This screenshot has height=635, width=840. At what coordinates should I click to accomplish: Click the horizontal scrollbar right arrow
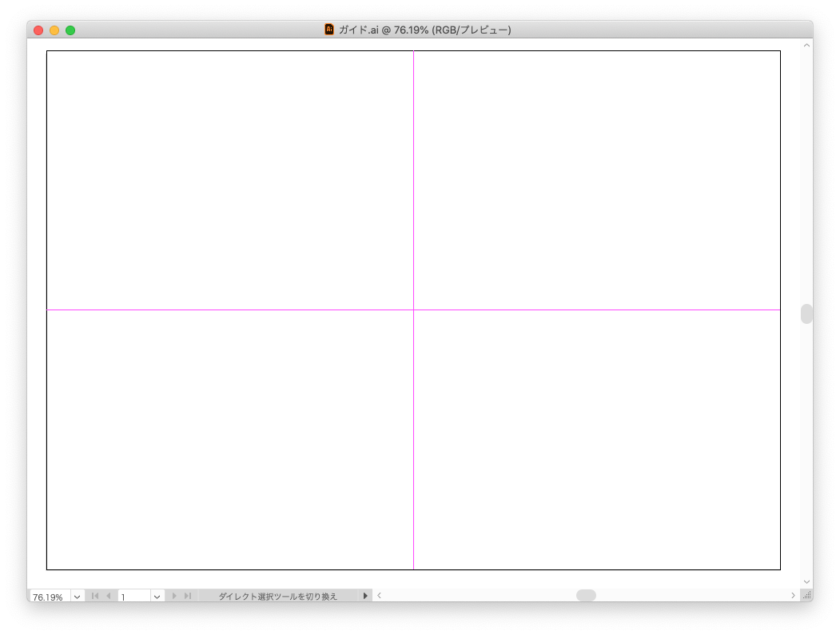click(794, 595)
